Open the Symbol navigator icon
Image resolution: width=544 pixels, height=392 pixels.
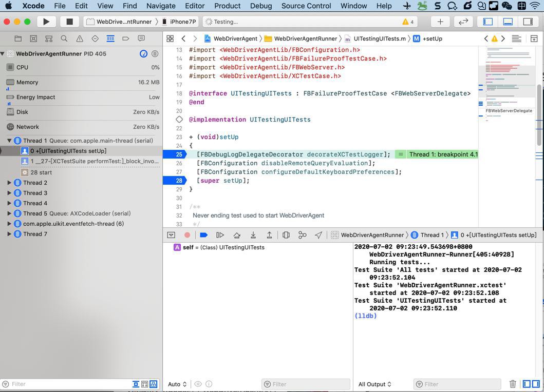[x=49, y=38]
